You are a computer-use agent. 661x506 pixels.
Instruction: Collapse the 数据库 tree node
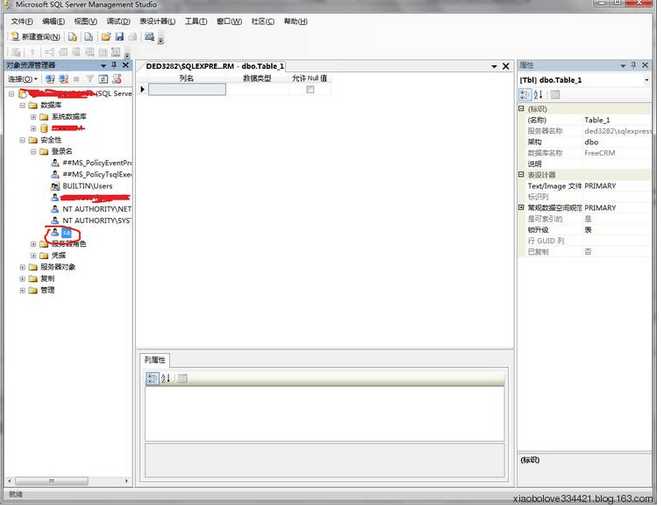[22, 105]
